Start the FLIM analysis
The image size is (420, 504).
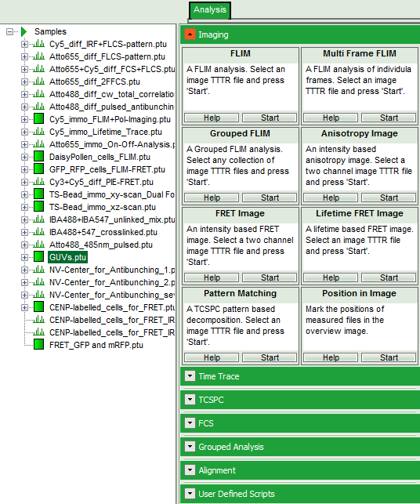(270, 118)
